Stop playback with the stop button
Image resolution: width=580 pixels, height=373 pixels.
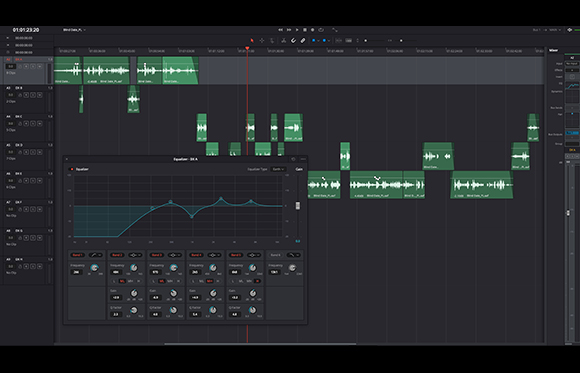tap(305, 30)
